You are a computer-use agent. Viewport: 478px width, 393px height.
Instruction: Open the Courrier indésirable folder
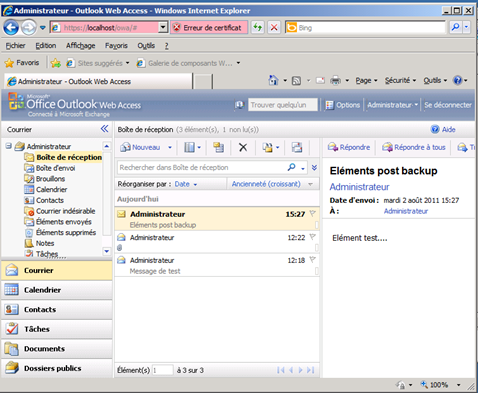click(66, 211)
